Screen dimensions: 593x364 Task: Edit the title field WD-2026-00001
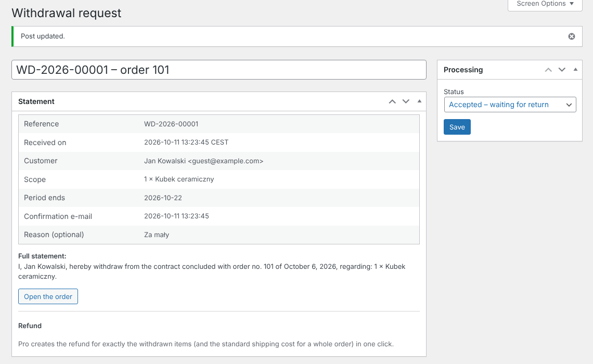(x=219, y=70)
